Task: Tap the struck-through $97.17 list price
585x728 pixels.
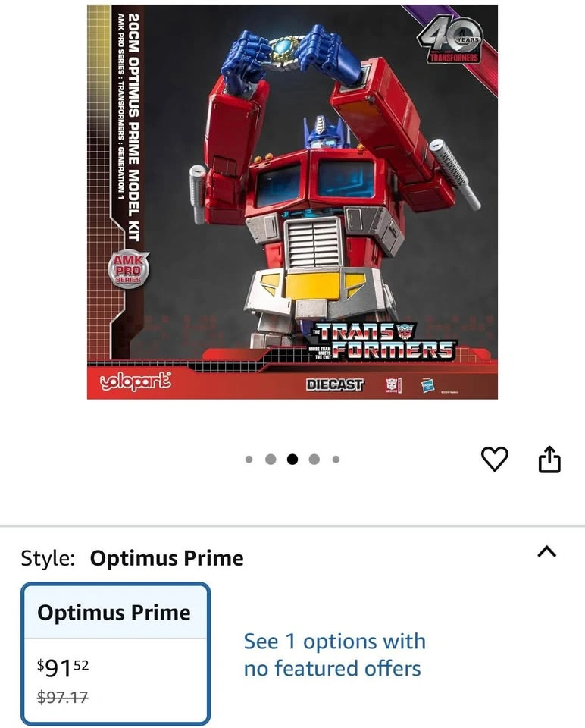Action: coord(63,697)
